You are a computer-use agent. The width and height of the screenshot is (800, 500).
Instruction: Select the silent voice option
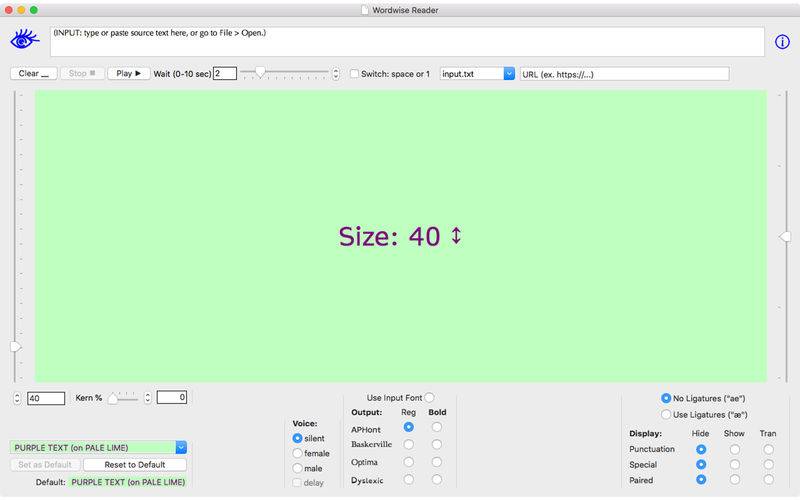297,438
